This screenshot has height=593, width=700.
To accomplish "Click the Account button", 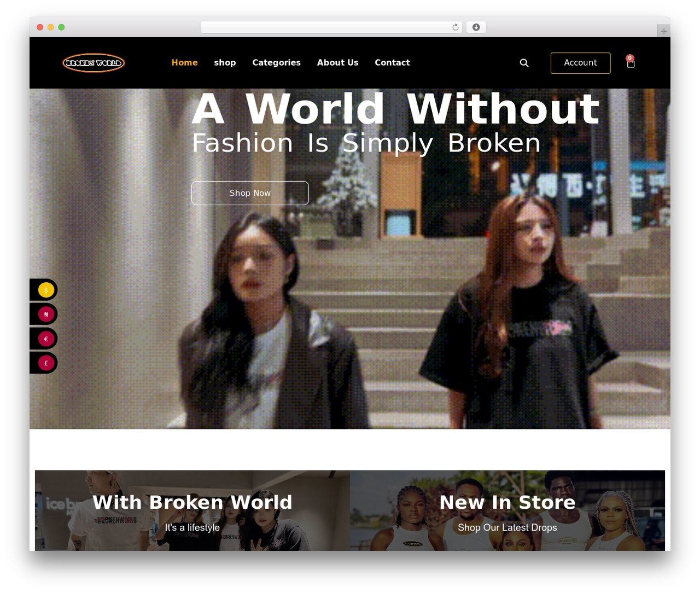I will (580, 63).
